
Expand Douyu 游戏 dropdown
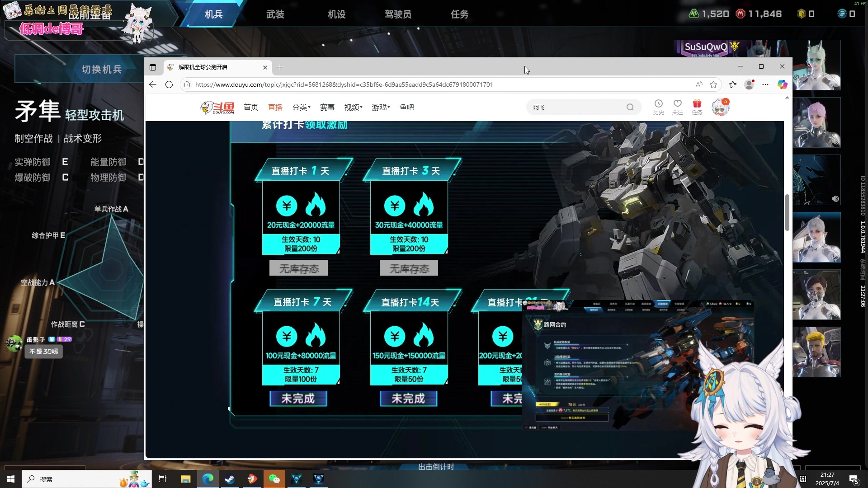tap(381, 107)
